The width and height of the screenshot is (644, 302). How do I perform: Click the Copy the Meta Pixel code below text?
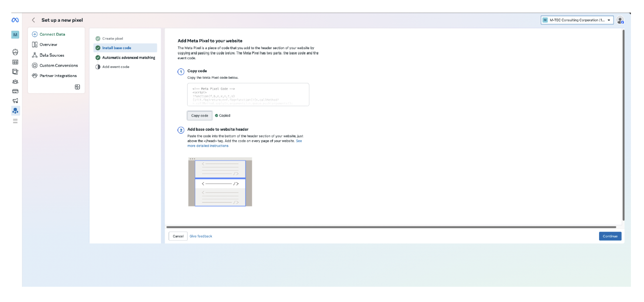[x=213, y=77]
